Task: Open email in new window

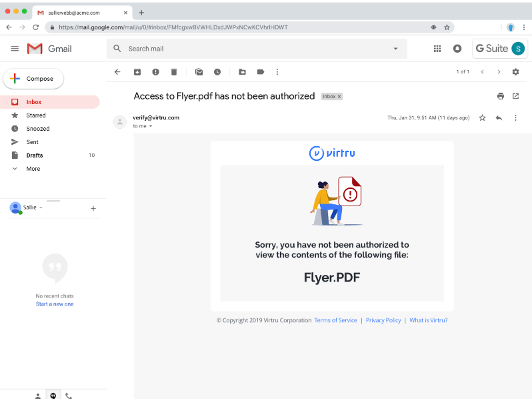Action: point(515,96)
